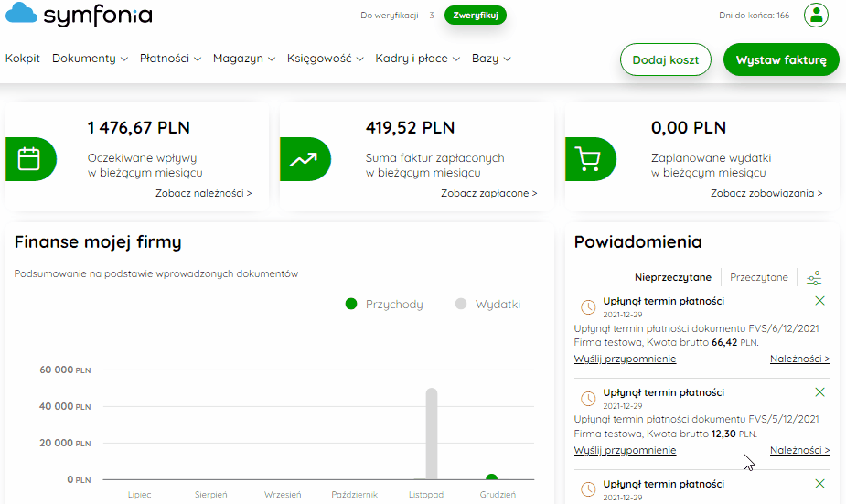The image size is (846, 504).
Task: Switch to Nieprzeczytane notifications tab
Action: [673, 277]
